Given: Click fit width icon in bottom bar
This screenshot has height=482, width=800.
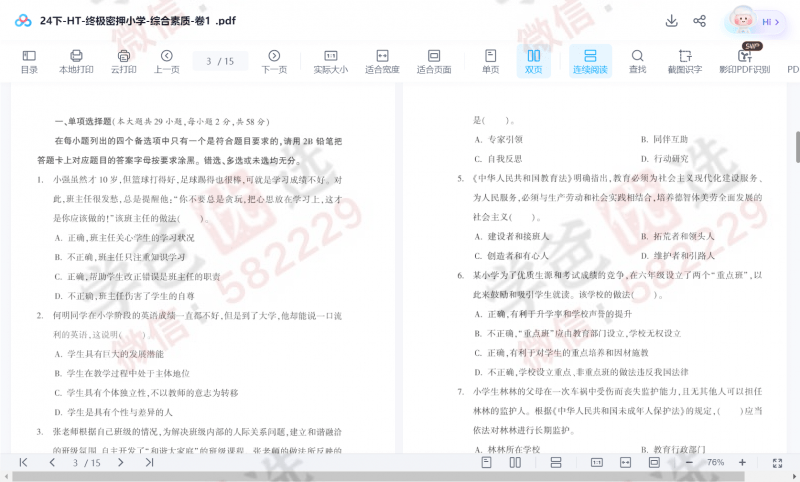Looking at the screenshot, I should [x=625, y=462].
